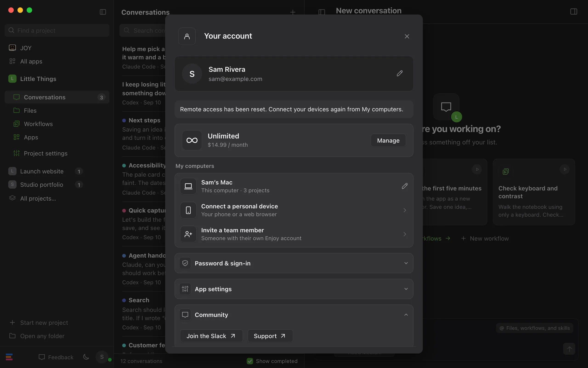Rename Sam's Mac using its pencil icon
Screen dimensions: 588x368
pyautogui.click(x=404, y=186)
